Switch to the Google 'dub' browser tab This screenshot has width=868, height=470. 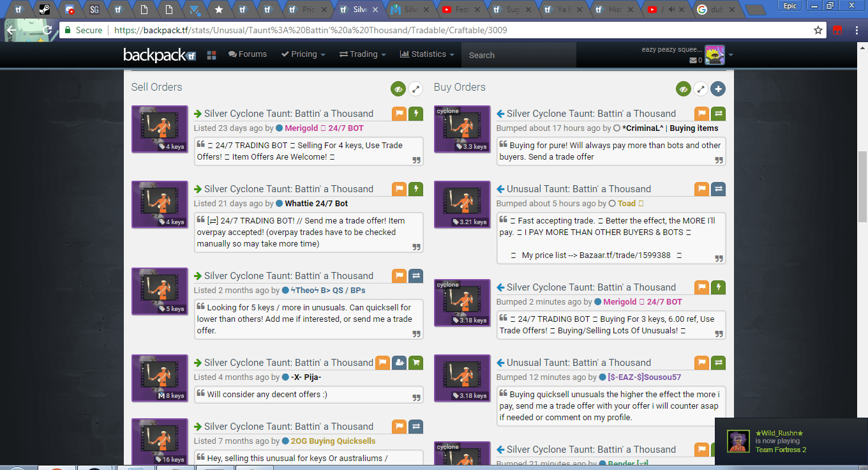(x=716, y=10)
